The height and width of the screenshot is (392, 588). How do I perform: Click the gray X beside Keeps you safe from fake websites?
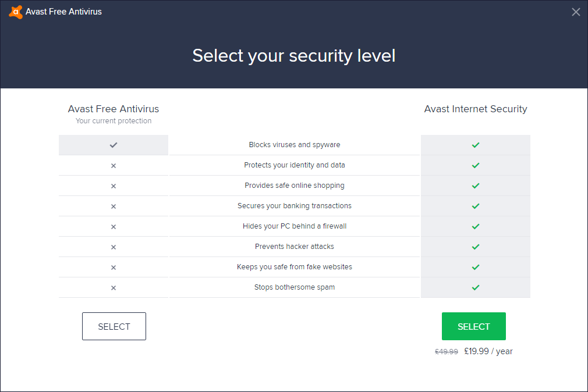tap(114, 268)
